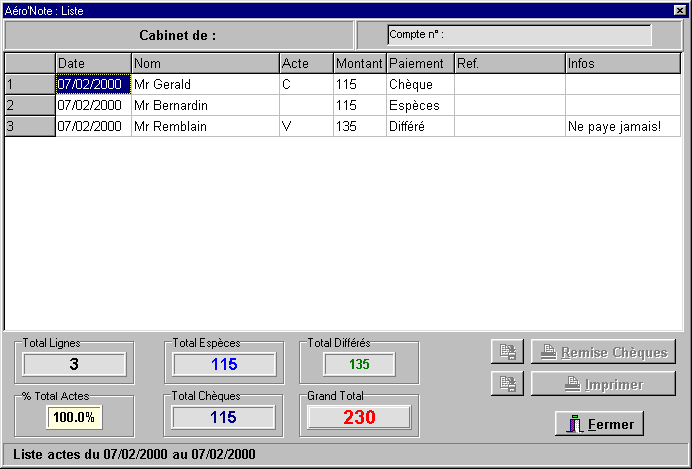
Task: Click the Infos cell of Mr Bernardin
Action: 623,105
